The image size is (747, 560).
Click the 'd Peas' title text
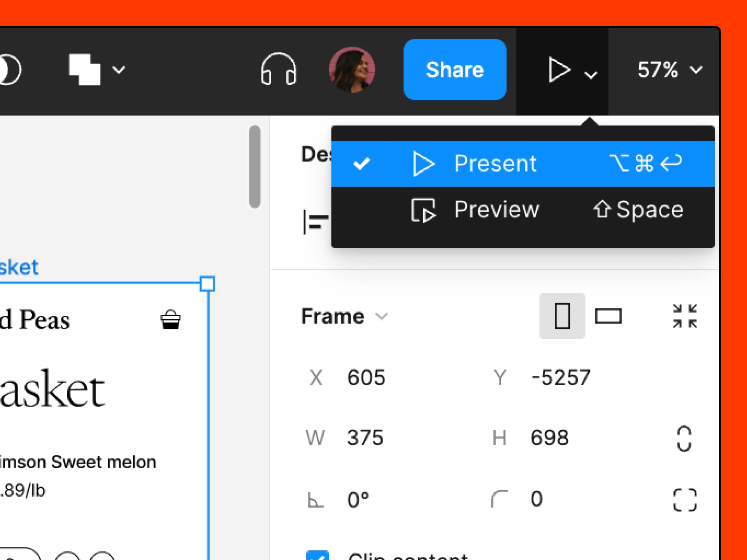pos(35,320)
